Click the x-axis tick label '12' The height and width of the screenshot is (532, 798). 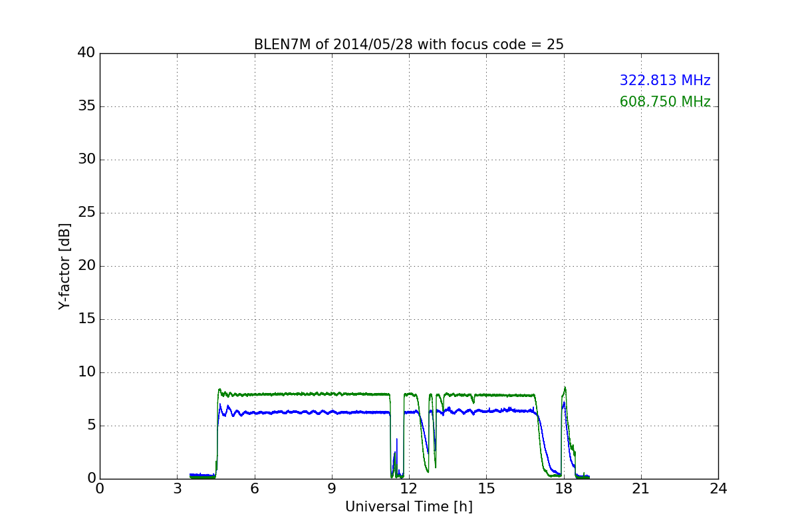tap(409, 489)
